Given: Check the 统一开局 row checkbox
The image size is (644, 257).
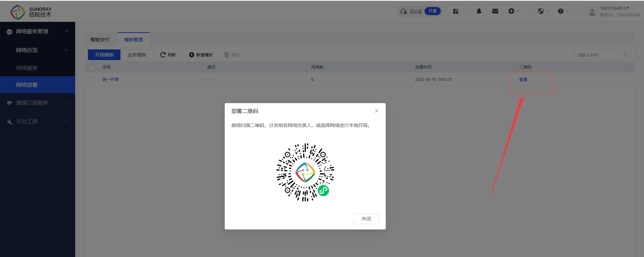Looking at the screenshot, I should [92, 80].
